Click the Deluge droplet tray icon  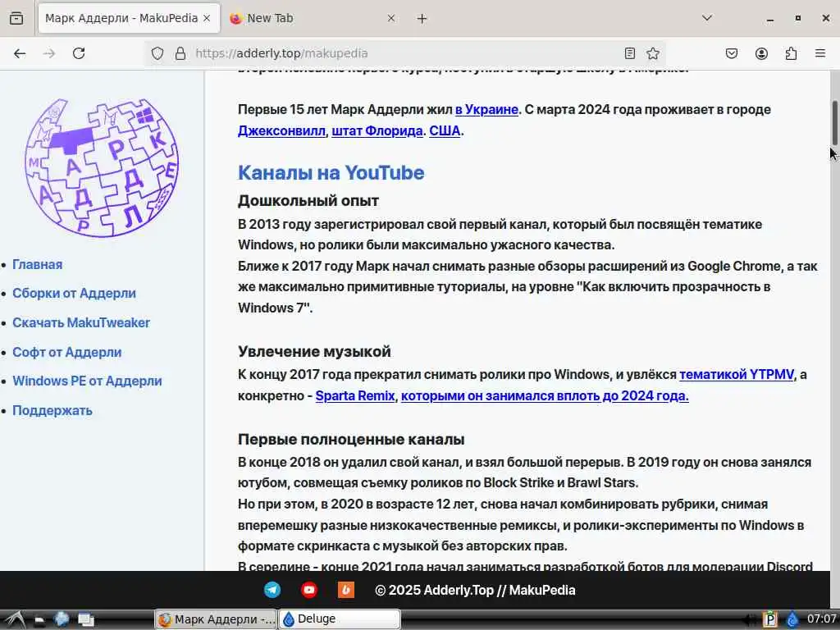(x=793, y=620)
